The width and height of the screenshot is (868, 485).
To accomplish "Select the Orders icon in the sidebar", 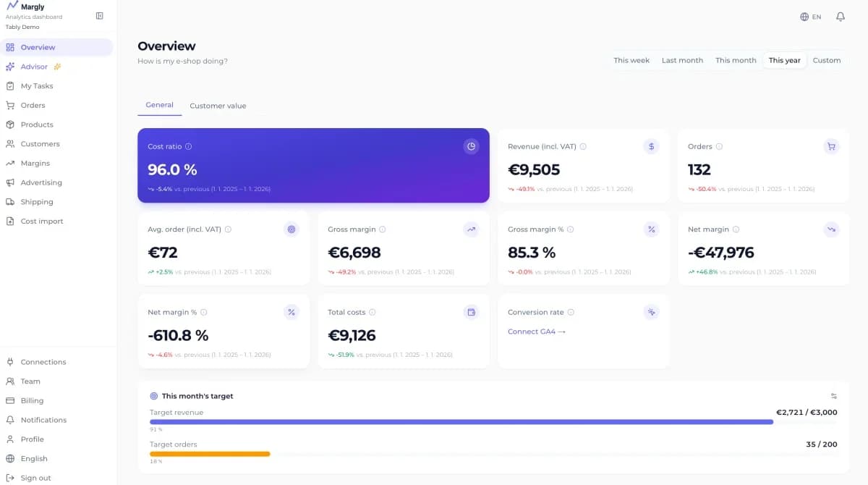I will (x=9, y=105).
